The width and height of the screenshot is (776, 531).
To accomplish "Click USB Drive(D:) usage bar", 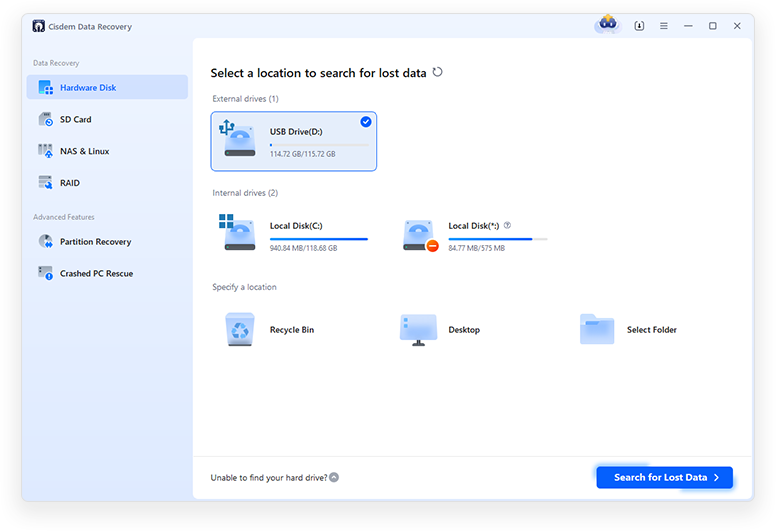I will tap(319, 145).
